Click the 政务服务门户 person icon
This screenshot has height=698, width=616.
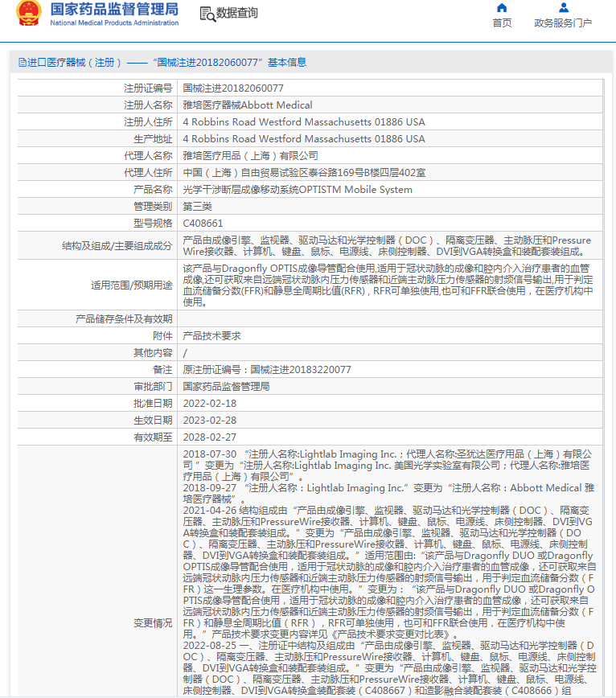564,7
